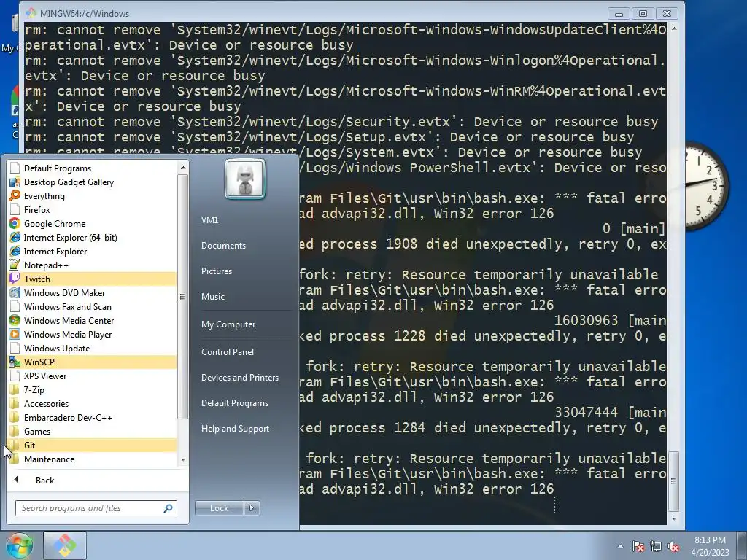
Task: Open XPS Viewer icon
Action: [x=15, y=376]
